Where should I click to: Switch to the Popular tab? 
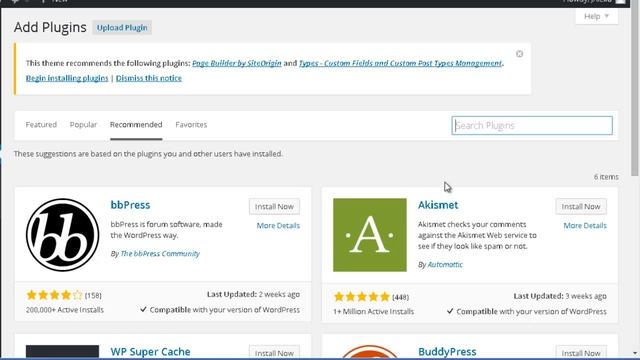tap(83, 124)
